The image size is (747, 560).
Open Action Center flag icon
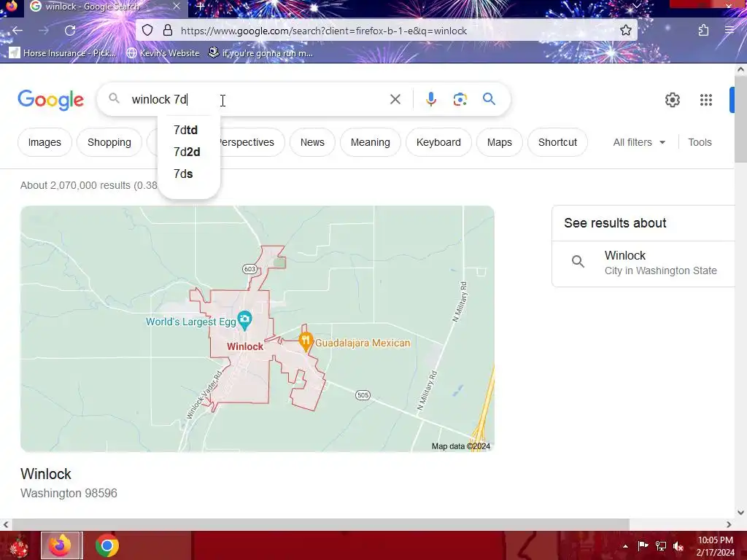click(643, 545)
